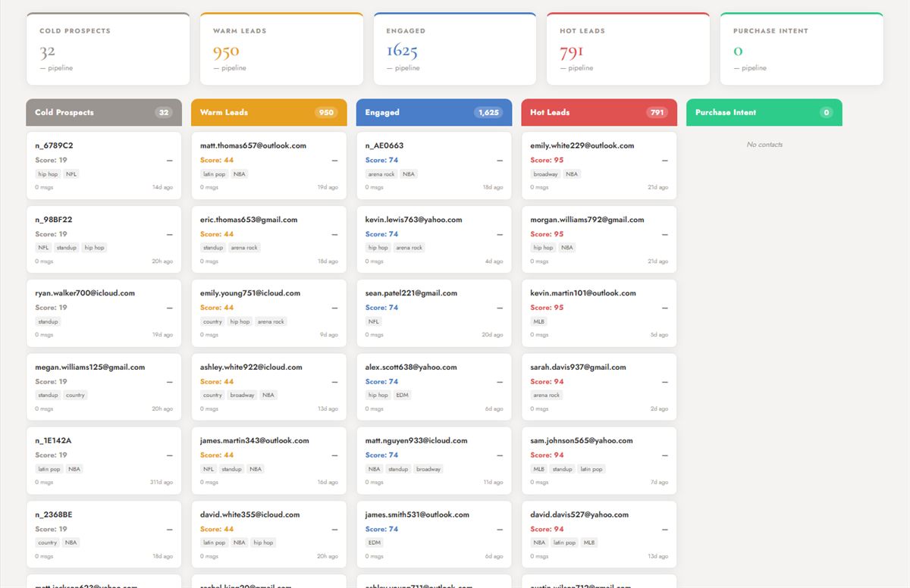Open contact emily.young751@icloud.com

pyautogui.click(x=269, y=313)
